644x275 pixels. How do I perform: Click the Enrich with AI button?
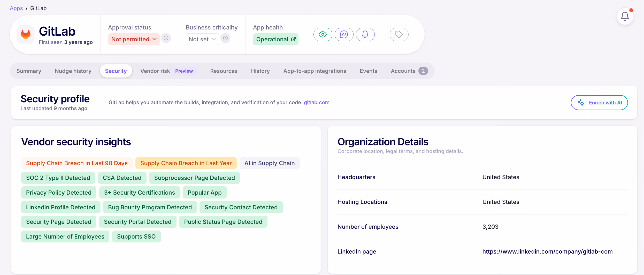(x=599, y=103)
